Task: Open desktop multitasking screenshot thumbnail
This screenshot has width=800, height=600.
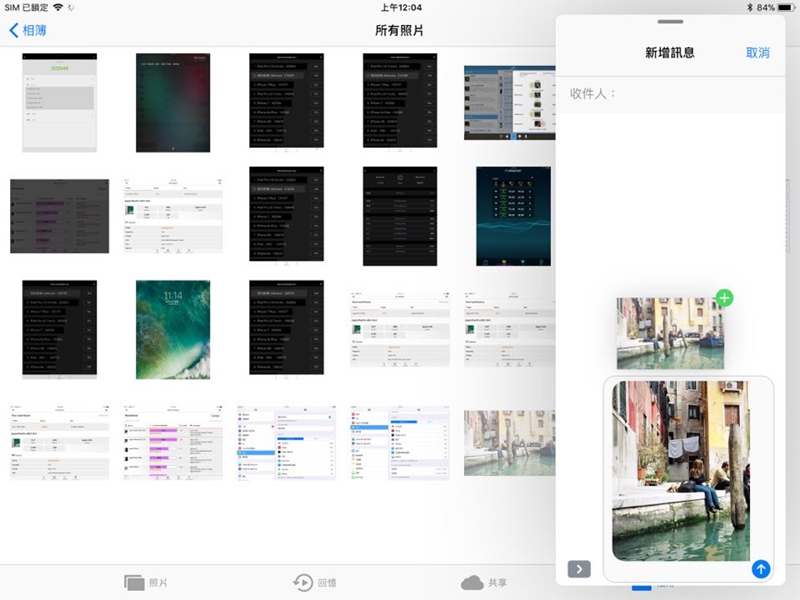Action: [508, 102]
